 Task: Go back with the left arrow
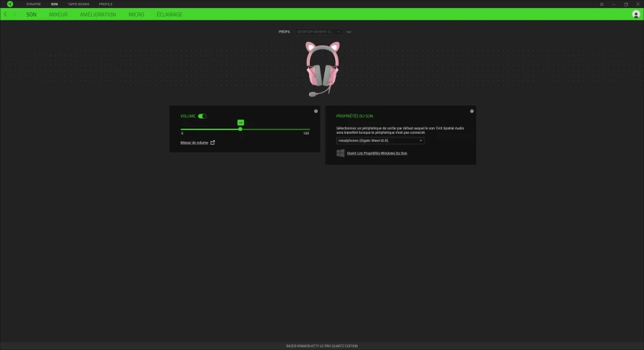pyautogui.click(x=5, y=14)
